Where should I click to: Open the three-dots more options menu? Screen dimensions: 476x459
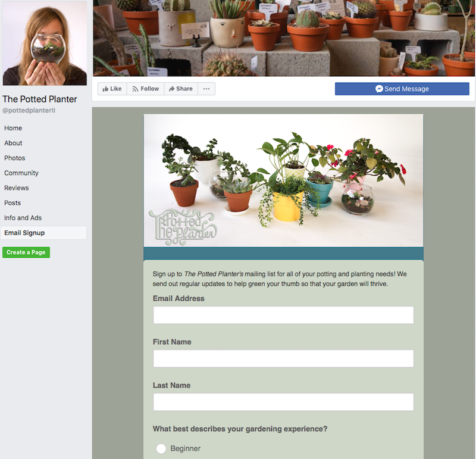(206, 89)
